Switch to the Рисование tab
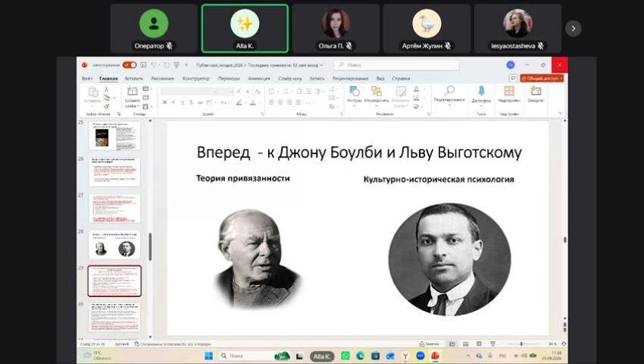The height and width of the screenshot is (364, 644). click(163, 78)
